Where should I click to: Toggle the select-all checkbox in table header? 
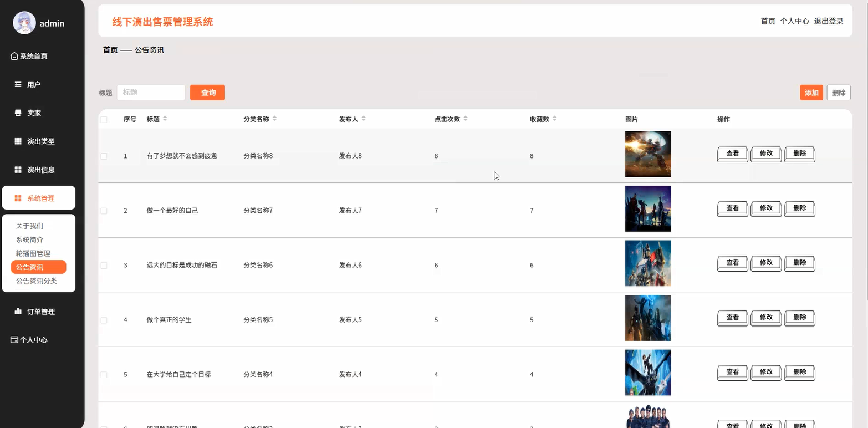click(x=104, y=119)
